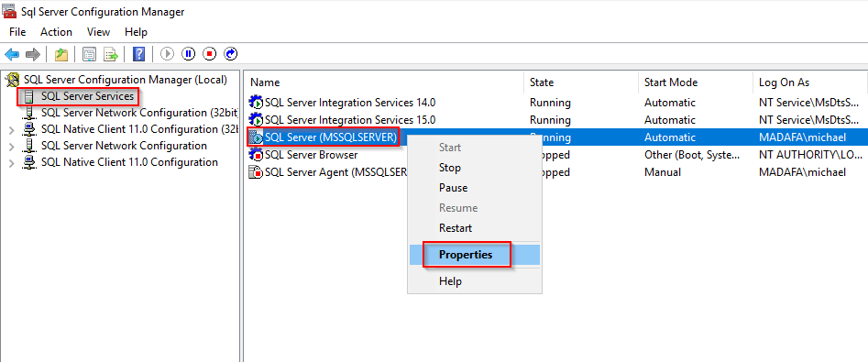Choose Help in the context menu
The image size is (868, 362).
pos(450,281)
